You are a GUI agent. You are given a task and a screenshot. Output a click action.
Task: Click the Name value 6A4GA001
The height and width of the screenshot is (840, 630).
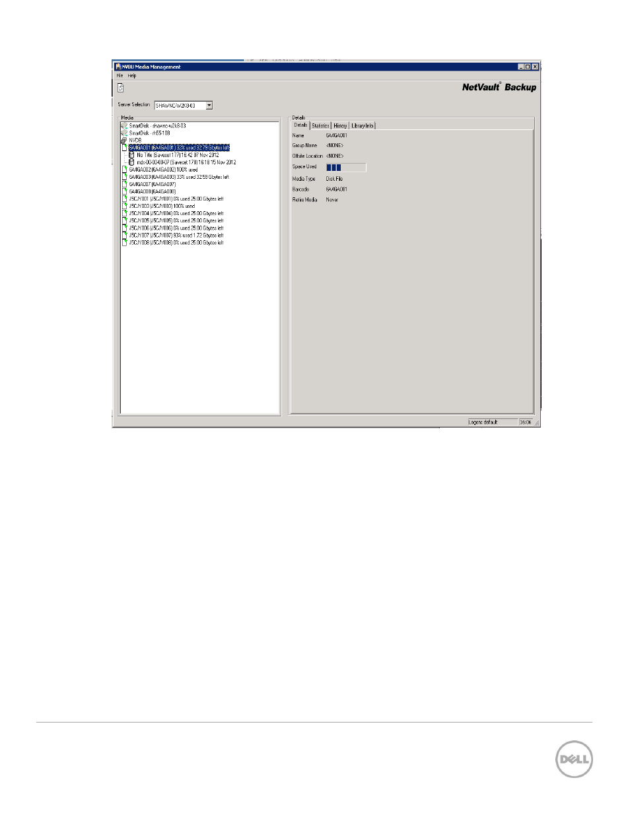coord(337,135)
